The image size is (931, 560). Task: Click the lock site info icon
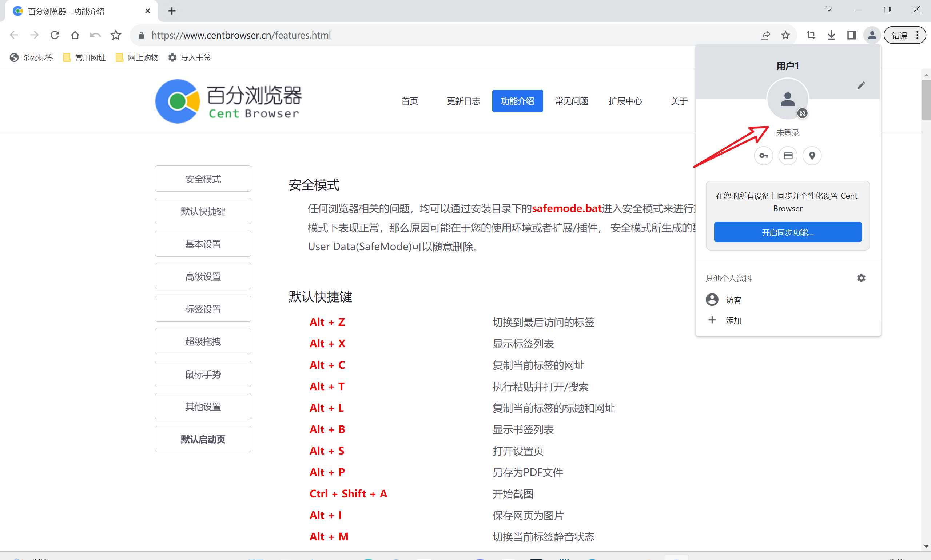(x=141, y=36)
